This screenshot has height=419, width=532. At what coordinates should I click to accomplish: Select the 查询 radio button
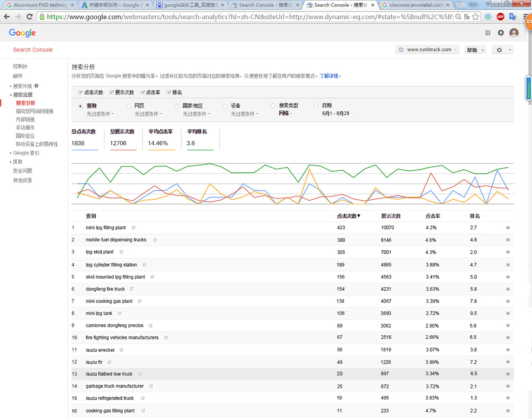tap(80, 106)
